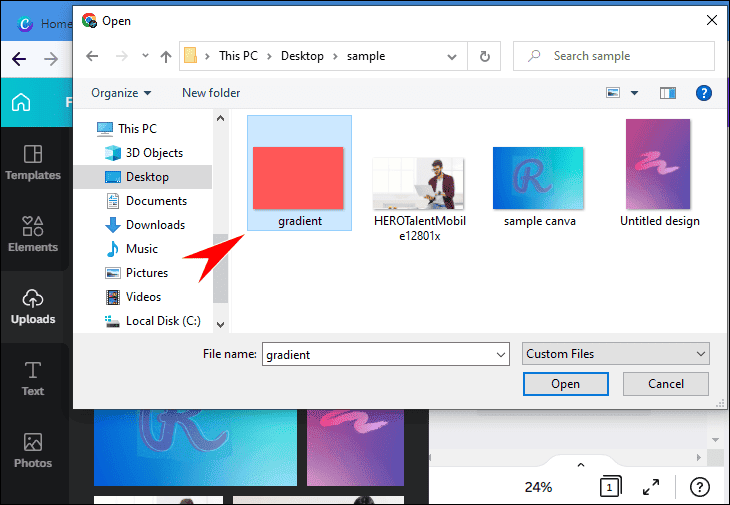Open Canva help question mark
Viewport: 730px width, 505px height.
coord(700,487)
